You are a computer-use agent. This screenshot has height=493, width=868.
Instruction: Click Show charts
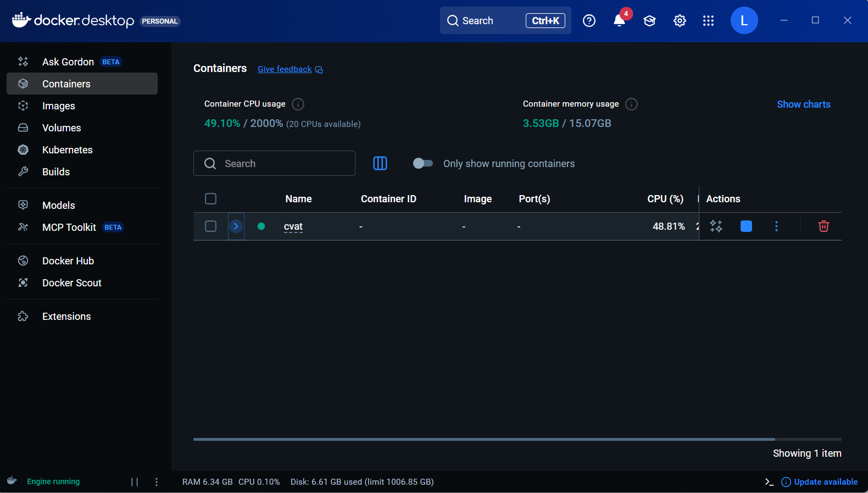pos(803,104)
